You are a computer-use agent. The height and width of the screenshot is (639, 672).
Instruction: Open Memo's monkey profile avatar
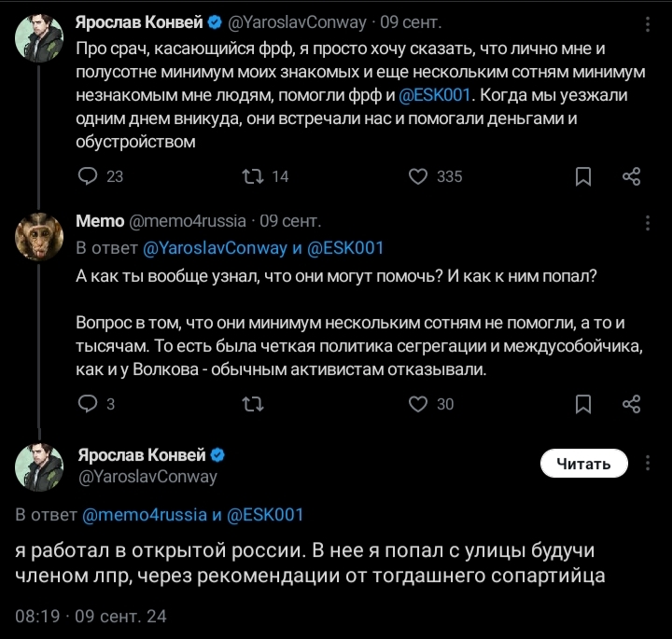click(39, 243)
